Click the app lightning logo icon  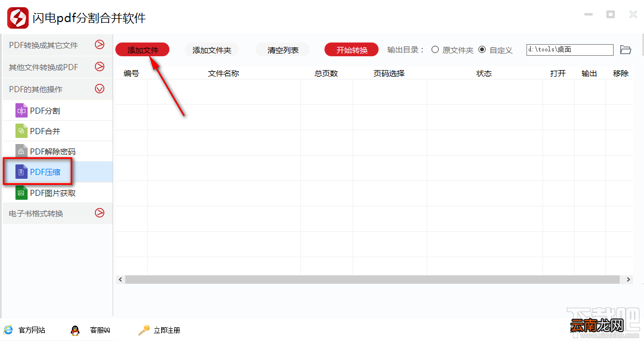(x=18, y=18)
